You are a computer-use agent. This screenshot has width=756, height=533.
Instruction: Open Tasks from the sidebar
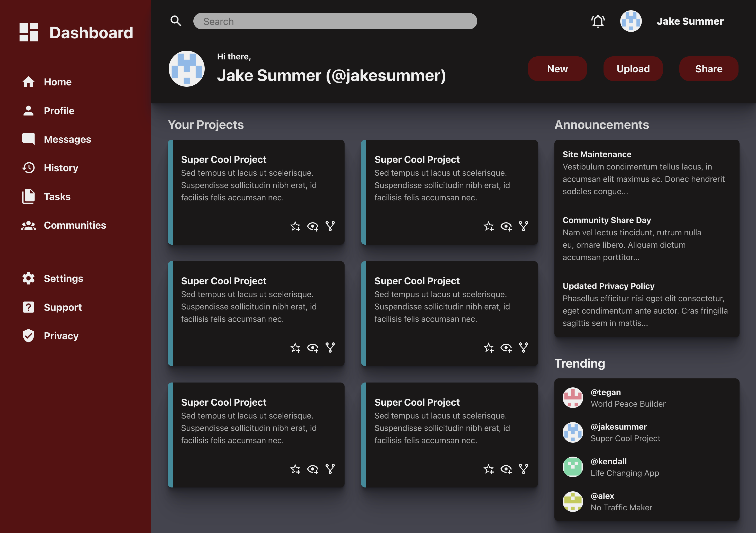pyautogui.click(x=57, y=197)
